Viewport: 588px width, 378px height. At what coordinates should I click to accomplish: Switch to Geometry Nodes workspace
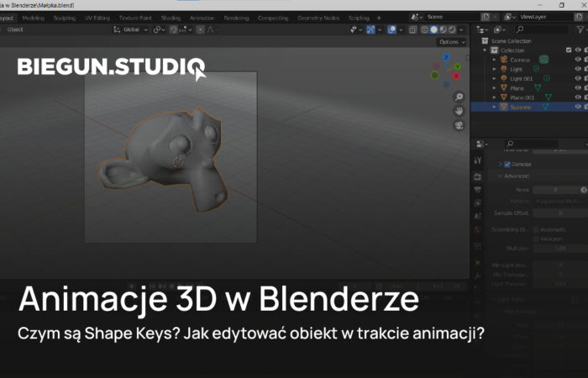[x=318, y=18]
